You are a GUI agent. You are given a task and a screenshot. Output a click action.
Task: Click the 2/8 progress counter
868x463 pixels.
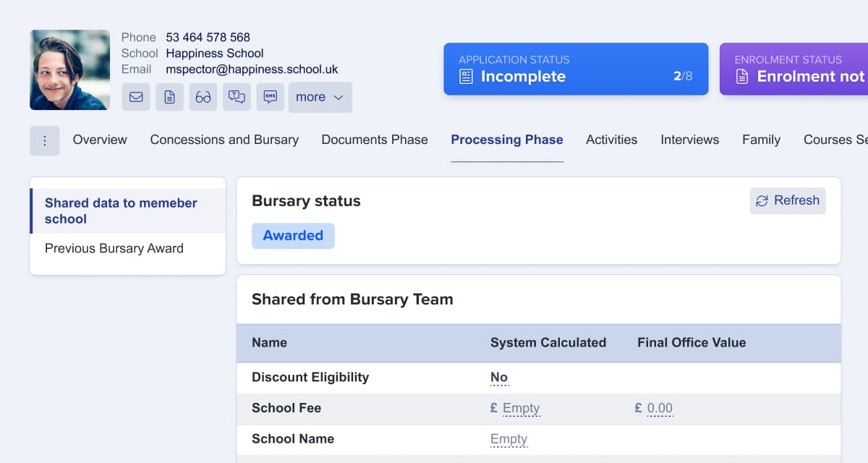pos(683,76)
